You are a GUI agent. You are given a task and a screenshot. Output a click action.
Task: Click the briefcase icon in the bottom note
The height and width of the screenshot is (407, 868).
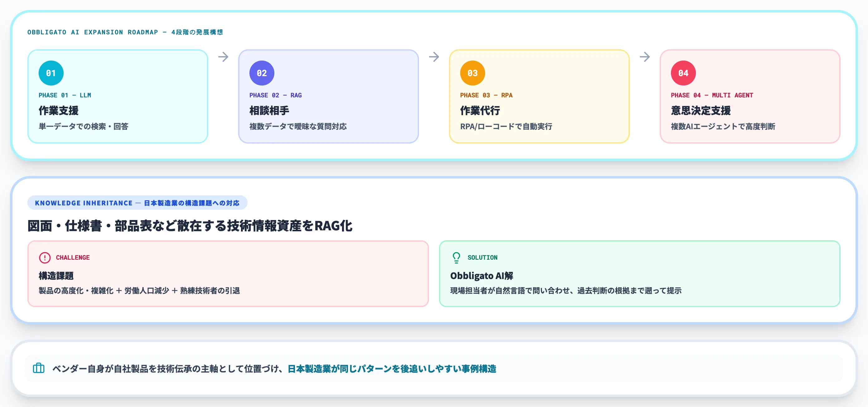39,368
